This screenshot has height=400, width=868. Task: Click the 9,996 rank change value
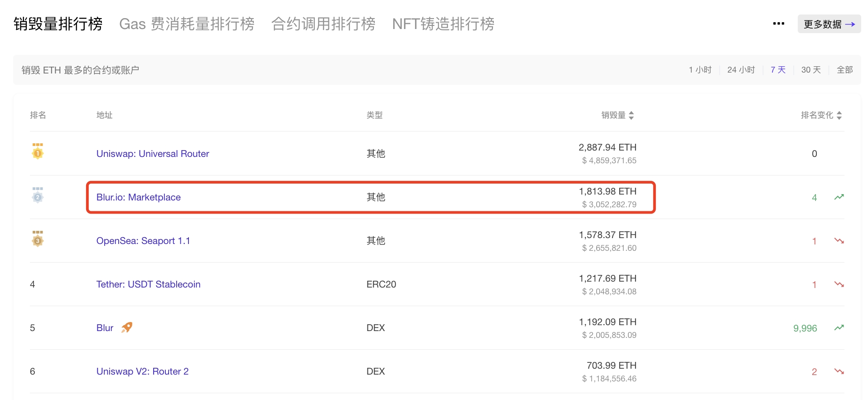[x=805, y=328]
